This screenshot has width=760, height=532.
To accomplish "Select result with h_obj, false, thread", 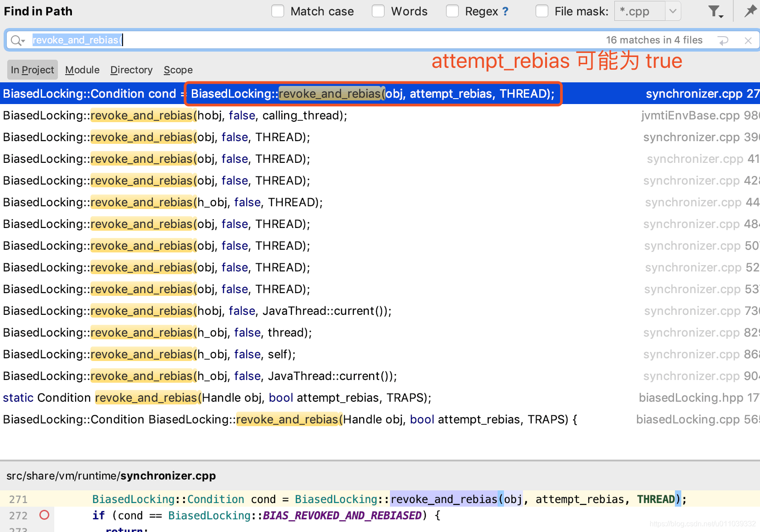I will [380, 332].
